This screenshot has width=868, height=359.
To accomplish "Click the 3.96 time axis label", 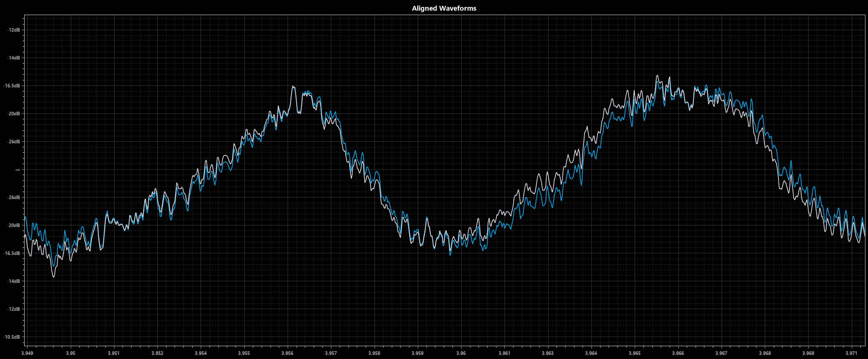I will pyautogui.click(x=461, y=353).
